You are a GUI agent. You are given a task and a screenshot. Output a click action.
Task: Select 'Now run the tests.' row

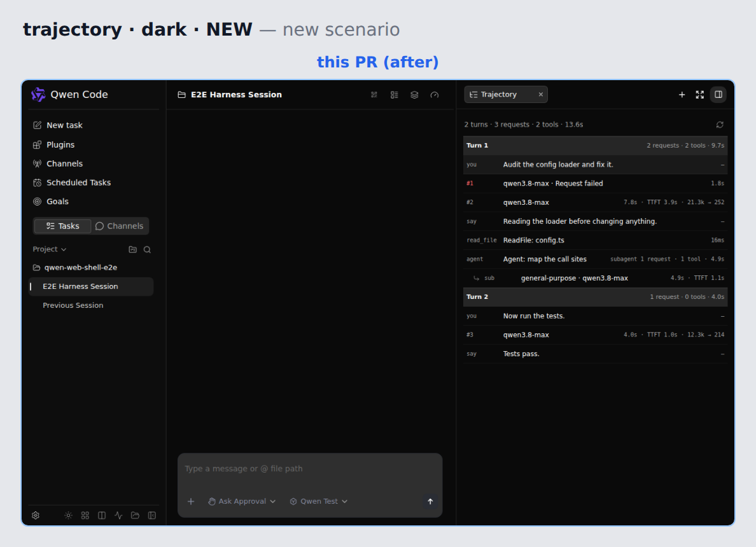click(x=595, y=315)
